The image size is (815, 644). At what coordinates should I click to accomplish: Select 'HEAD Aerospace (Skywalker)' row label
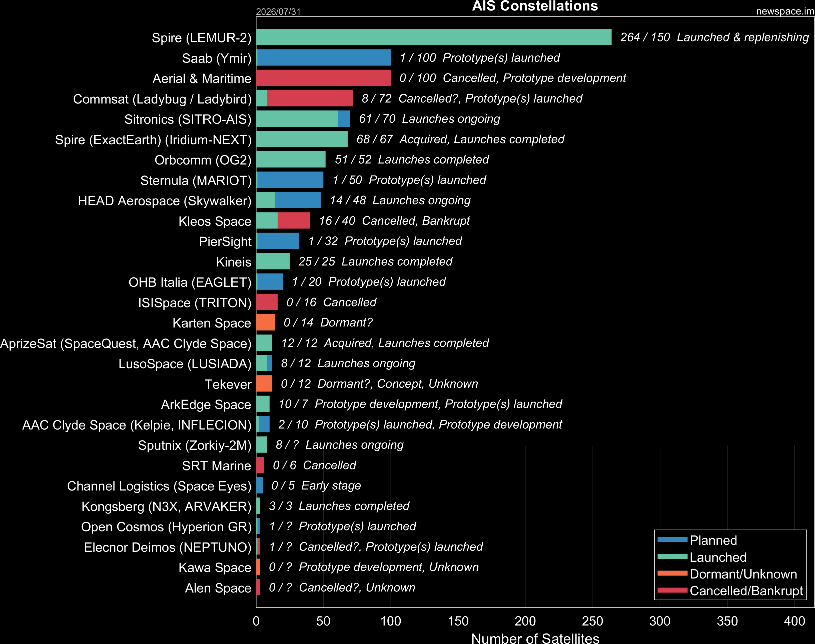click(165, 200)
